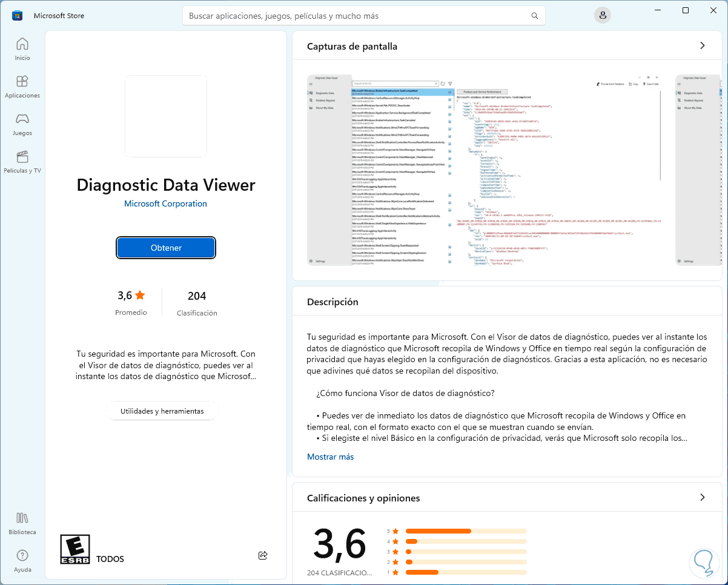The image size is (728, 585).
Task: Click the large 3,6 ratings score
Action: tap(340, 543)
